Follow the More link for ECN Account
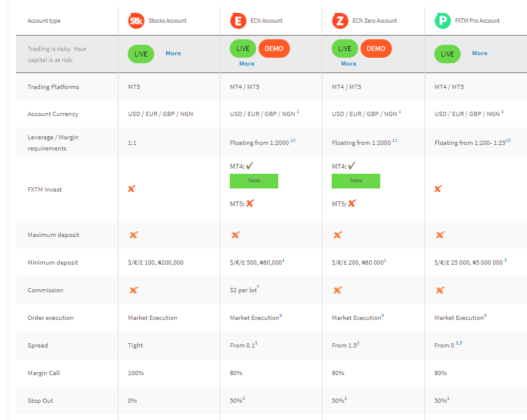 (247, 63)
